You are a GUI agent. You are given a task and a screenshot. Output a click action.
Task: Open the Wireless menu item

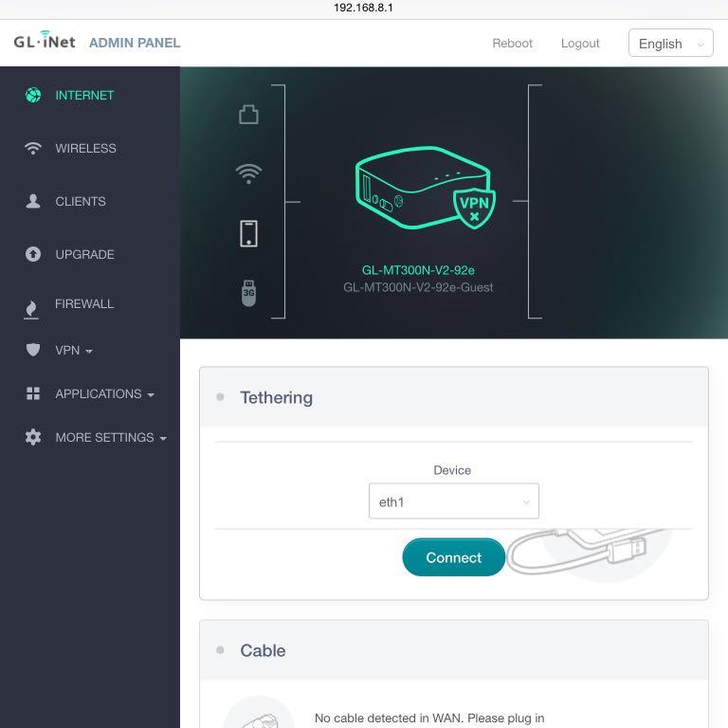point(85,148)
